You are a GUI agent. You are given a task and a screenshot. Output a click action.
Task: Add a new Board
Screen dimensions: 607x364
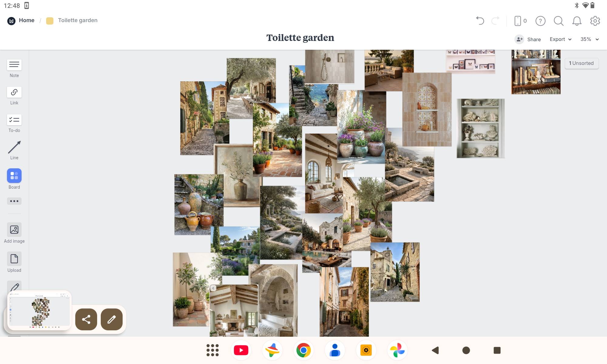pos(14,176)
